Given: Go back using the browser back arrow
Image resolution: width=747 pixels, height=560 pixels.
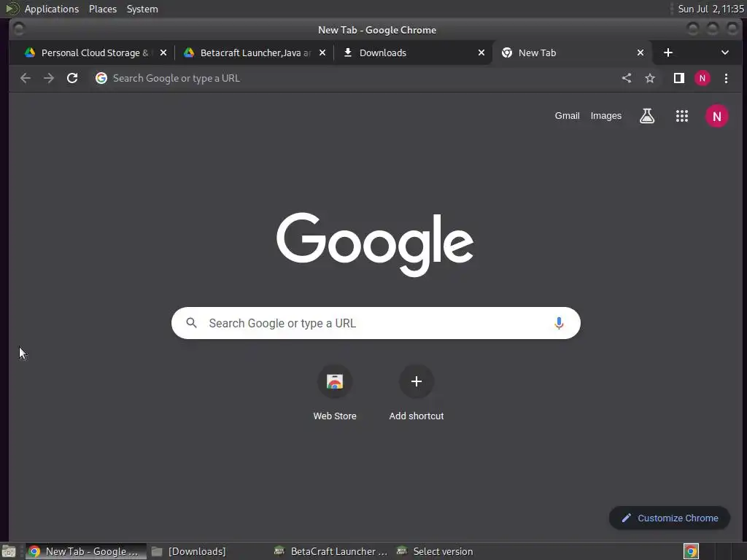Looking at the screenshot, I should pyautogui.click(x=26, y=78).
